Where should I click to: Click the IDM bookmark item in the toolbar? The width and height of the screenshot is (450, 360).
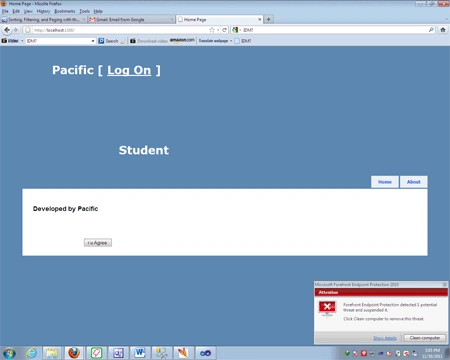[243, 41]
